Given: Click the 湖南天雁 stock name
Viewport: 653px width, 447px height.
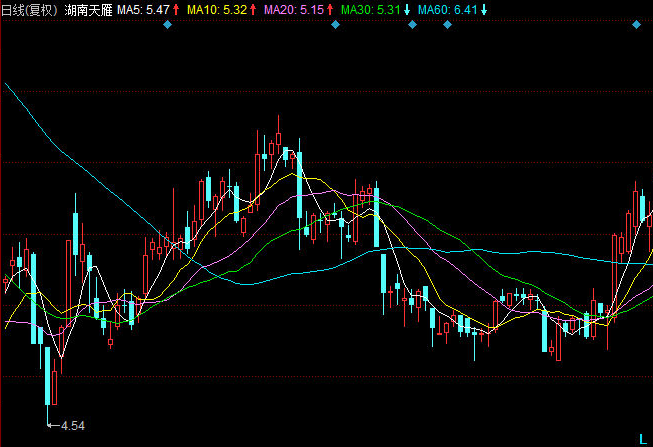Looking at the screenshot, I should [x=89, y=10].
